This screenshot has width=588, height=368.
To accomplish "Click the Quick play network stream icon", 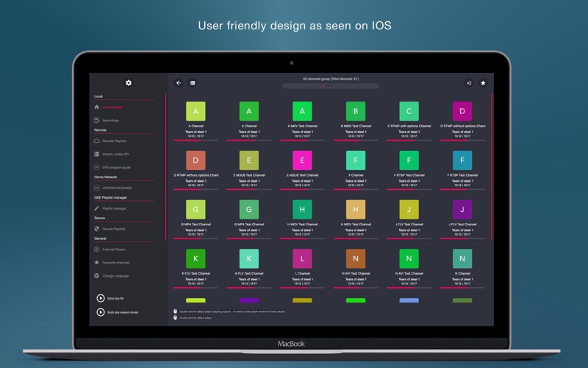I will [101, 312].
